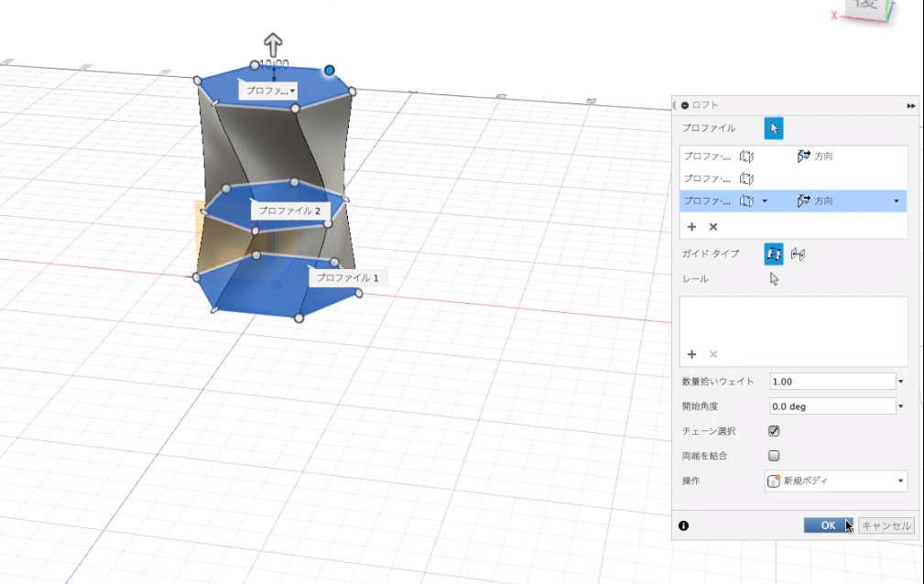
Task: Click the ロフト dialog title
Action: [x=705, y=105]
